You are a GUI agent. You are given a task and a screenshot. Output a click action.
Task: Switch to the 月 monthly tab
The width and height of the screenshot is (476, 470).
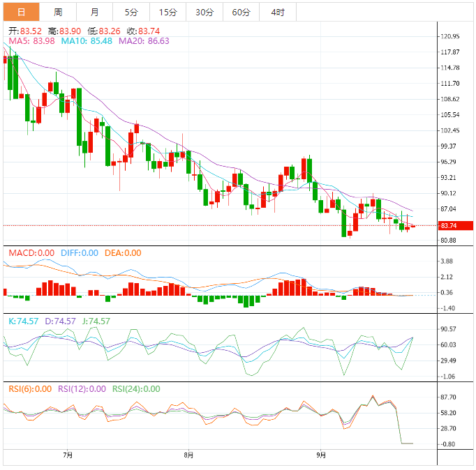94,12
